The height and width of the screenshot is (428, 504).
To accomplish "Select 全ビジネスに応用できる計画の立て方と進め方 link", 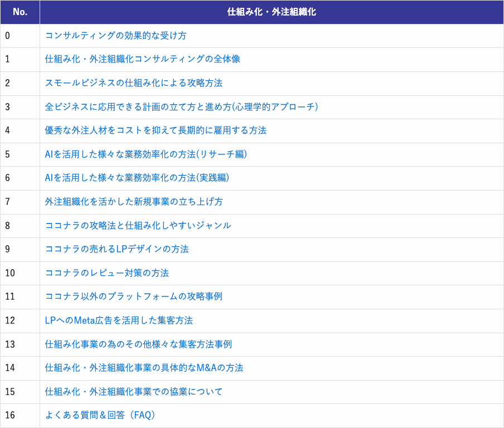I will tap(181, 107).
